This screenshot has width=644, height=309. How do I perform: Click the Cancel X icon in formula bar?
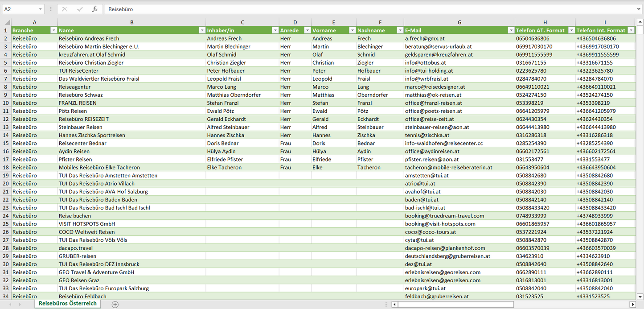(x=65, y=9)
